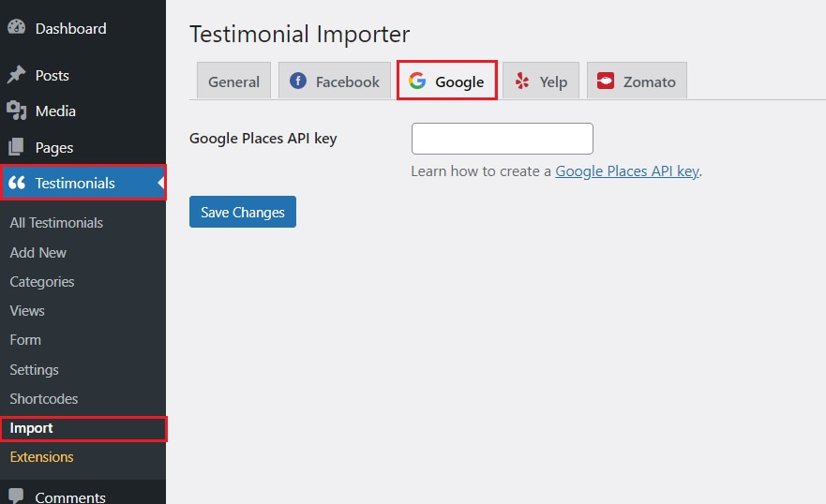
Task: Focus the Google Places API key field
Action: click(502, 139)
